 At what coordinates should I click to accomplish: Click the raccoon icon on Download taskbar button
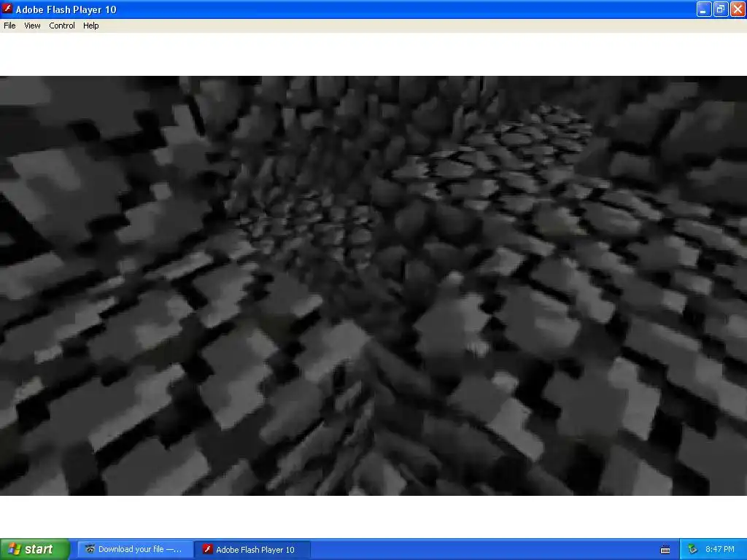tap(90, 549)
